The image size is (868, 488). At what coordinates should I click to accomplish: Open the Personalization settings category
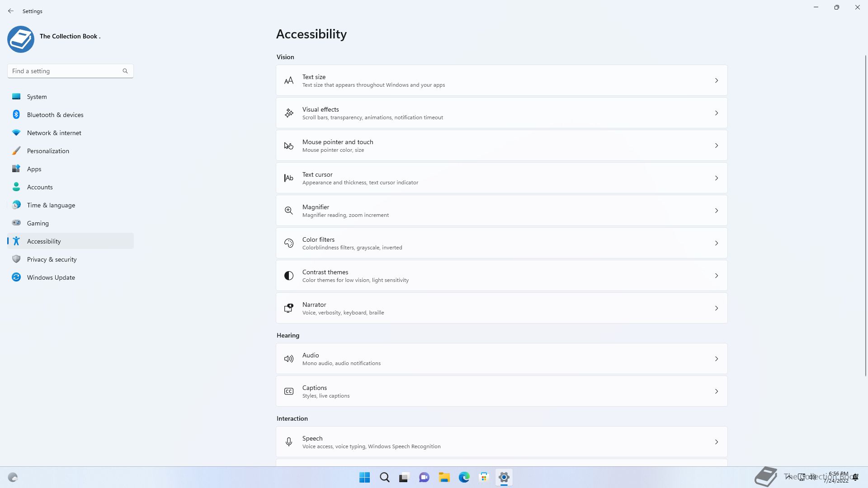[48, 151]
